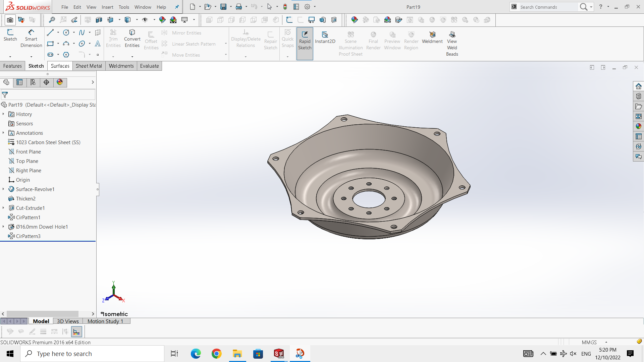Click the Save icon
Image resolution: width=644 pixels, height=362 pixels.
pyautogui.click(x=223, y=7)
